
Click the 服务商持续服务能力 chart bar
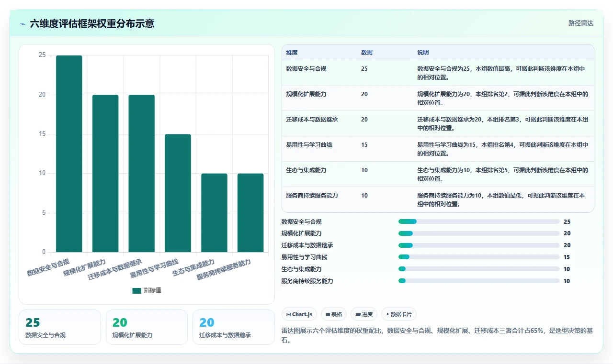[x=250, y=212]
